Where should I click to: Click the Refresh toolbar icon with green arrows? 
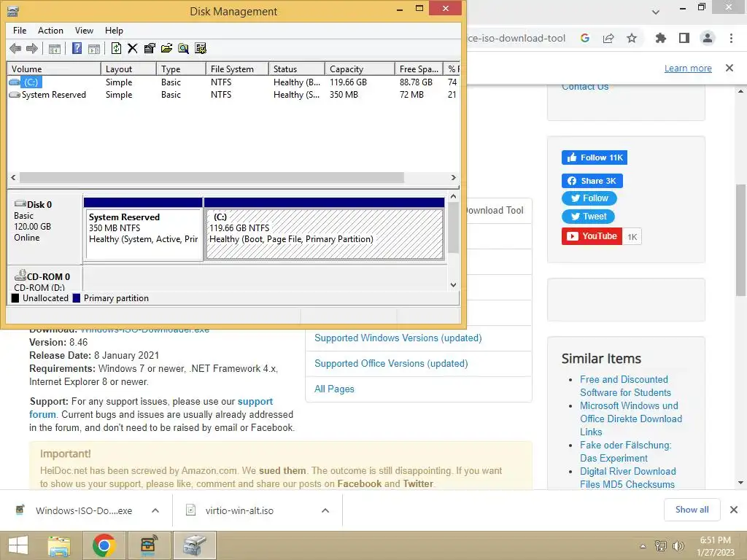pos(116,48)
